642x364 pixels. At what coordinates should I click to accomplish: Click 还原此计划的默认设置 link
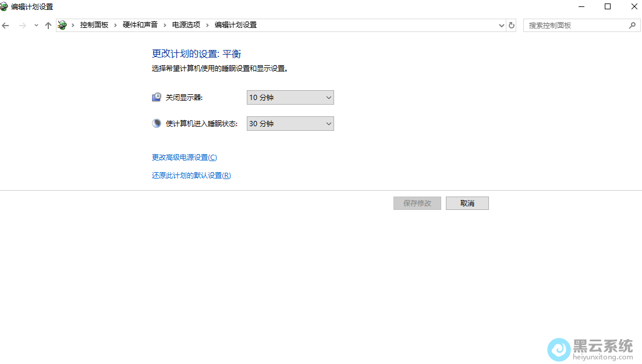pyautogui.click(x=190, y=174)
